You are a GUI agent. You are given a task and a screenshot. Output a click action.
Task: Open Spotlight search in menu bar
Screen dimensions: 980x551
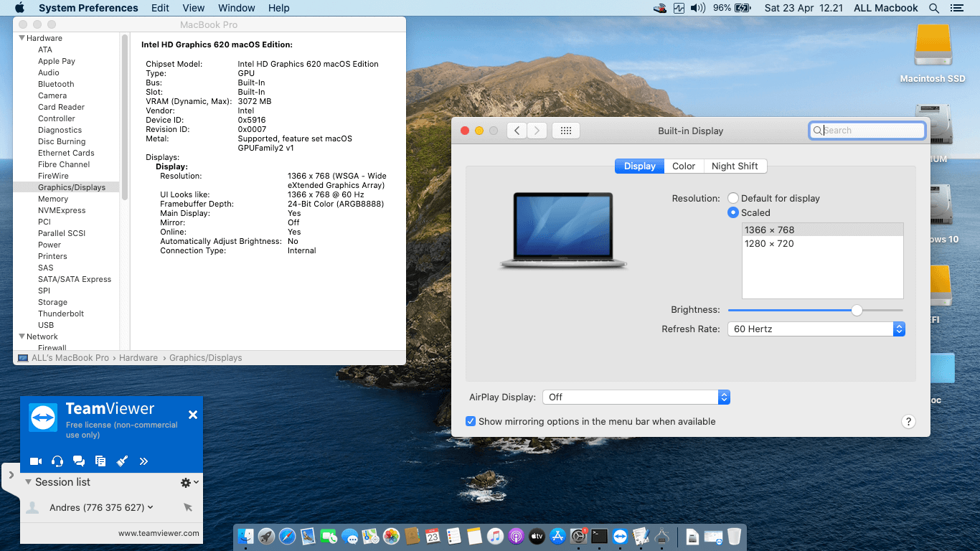[933, 8]
